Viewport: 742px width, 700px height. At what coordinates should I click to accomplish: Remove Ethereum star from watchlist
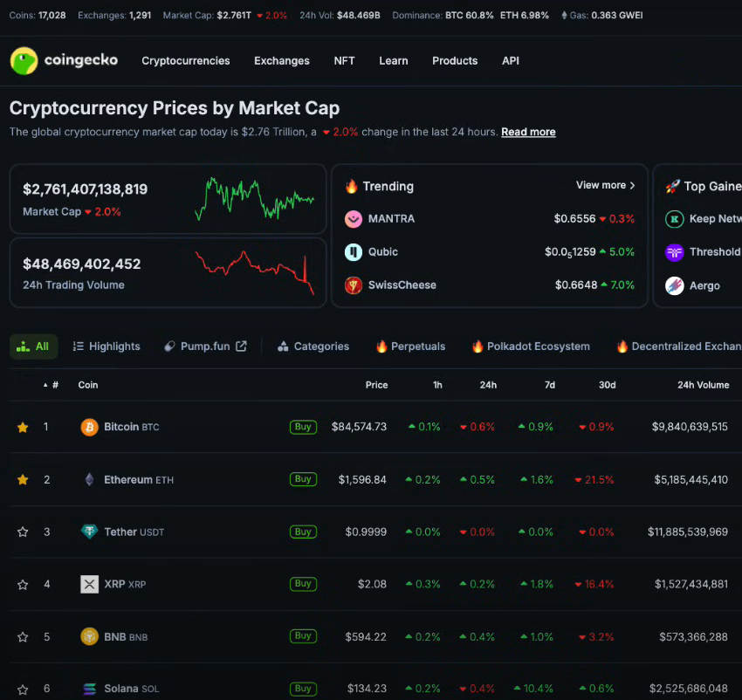point(23,479)
